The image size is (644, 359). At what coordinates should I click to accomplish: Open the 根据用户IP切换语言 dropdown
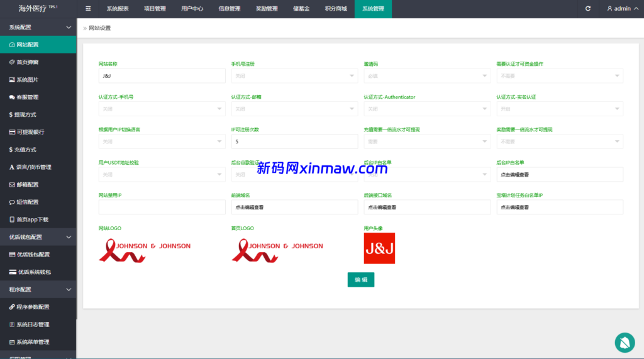pos(162,141)
